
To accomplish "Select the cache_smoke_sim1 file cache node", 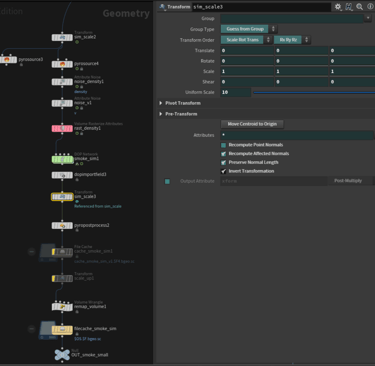I will (x=62, y=252).
